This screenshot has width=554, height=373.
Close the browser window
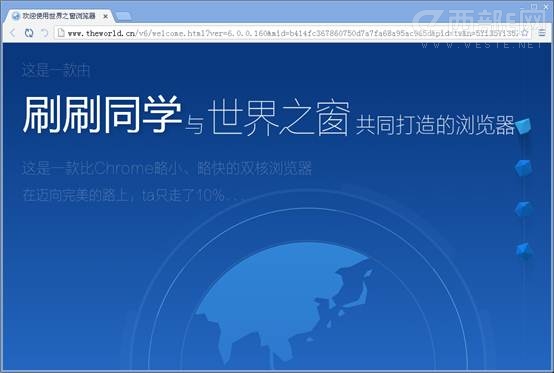click(x=545, y=6)
